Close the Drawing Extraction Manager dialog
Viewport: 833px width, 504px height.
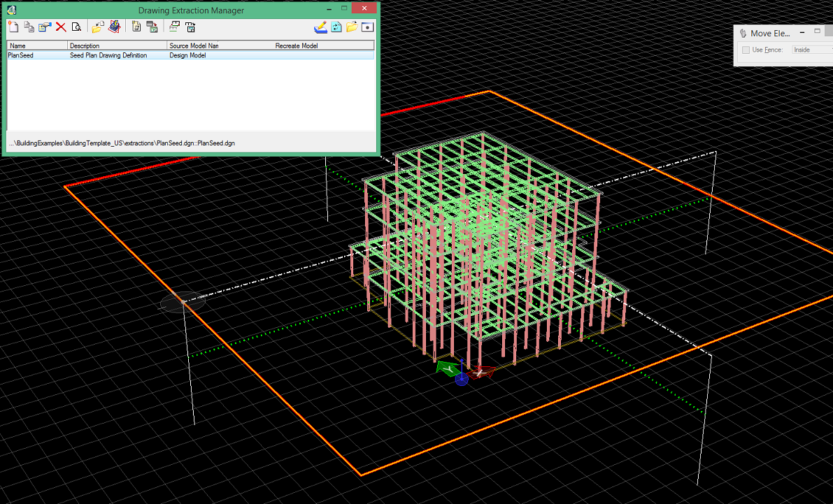click(364, 8)
